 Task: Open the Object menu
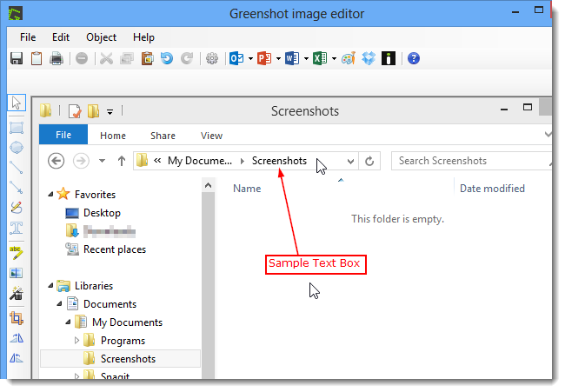(101, 37)
